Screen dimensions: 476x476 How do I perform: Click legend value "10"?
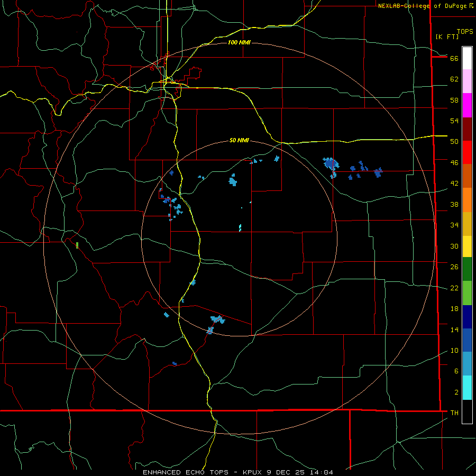pyautogui.click(x=454, y=351)
